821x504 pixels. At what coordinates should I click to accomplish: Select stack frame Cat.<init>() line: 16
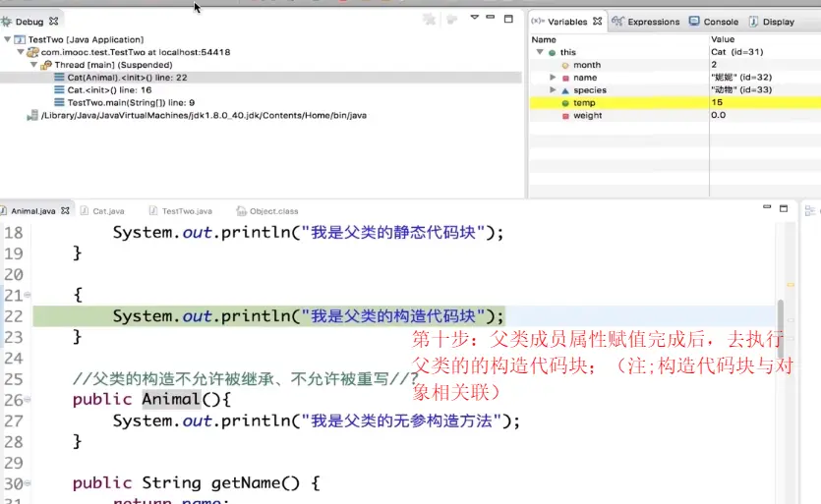click(x=109, y=90)
